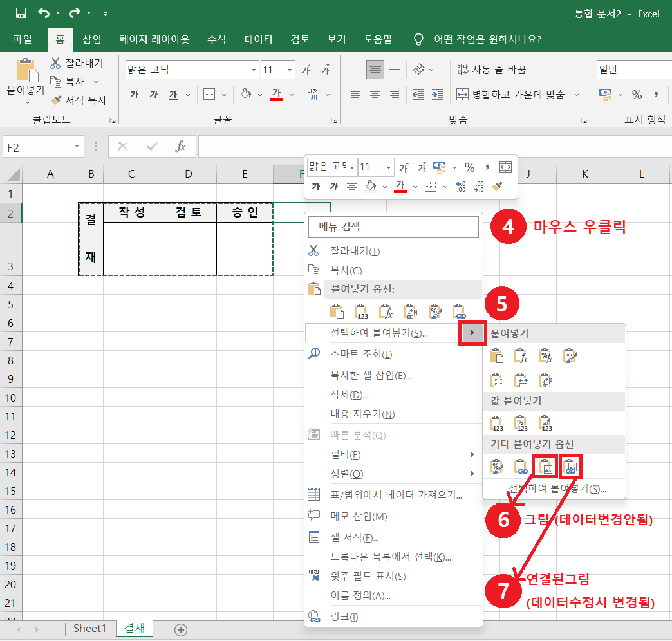Expand 선택하여 붙여넣기 submenu arrow
The width and height of the screenshot is (672, 641).
tap(472, 333)
